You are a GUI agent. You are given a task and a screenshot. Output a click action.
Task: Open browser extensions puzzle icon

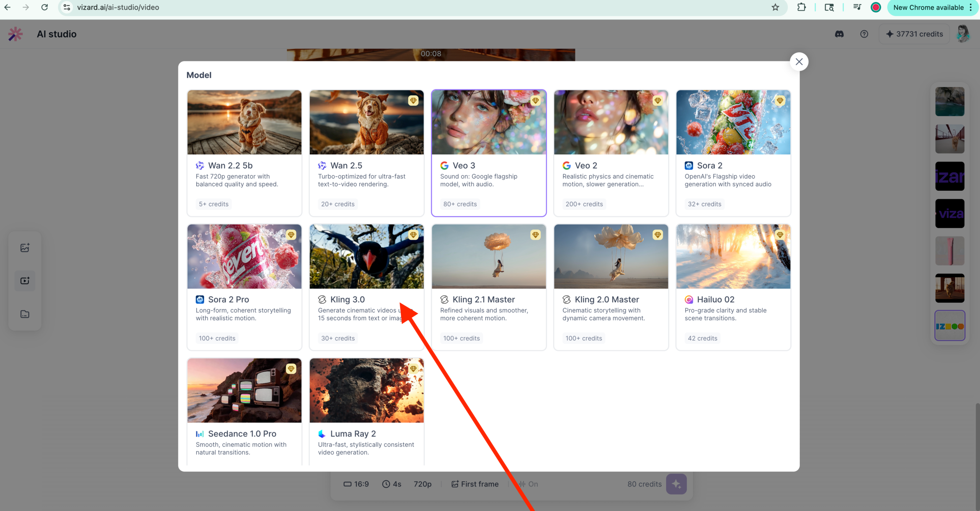tap(802, 7)
